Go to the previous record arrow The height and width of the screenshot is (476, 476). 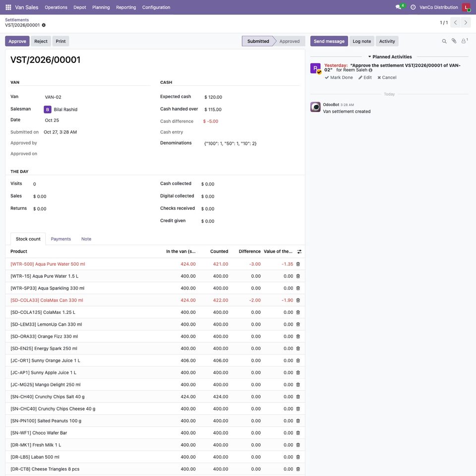point(455,22)
